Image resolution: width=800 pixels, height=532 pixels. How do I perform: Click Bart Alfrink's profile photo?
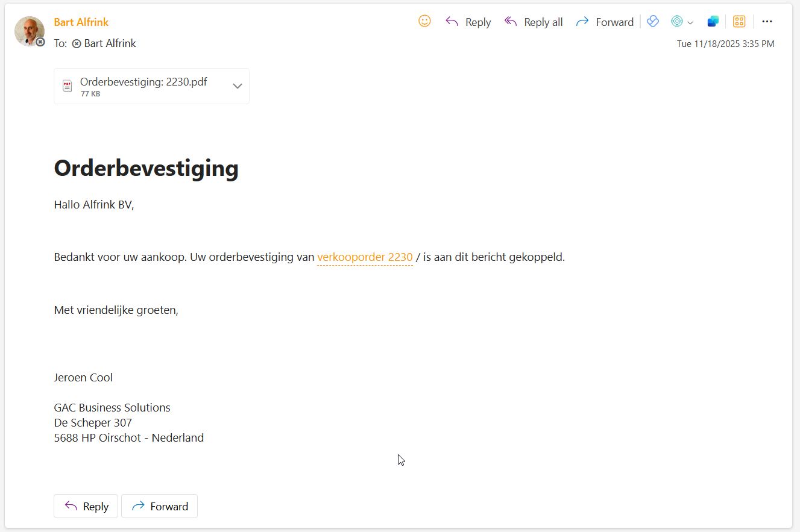[28, 30]
